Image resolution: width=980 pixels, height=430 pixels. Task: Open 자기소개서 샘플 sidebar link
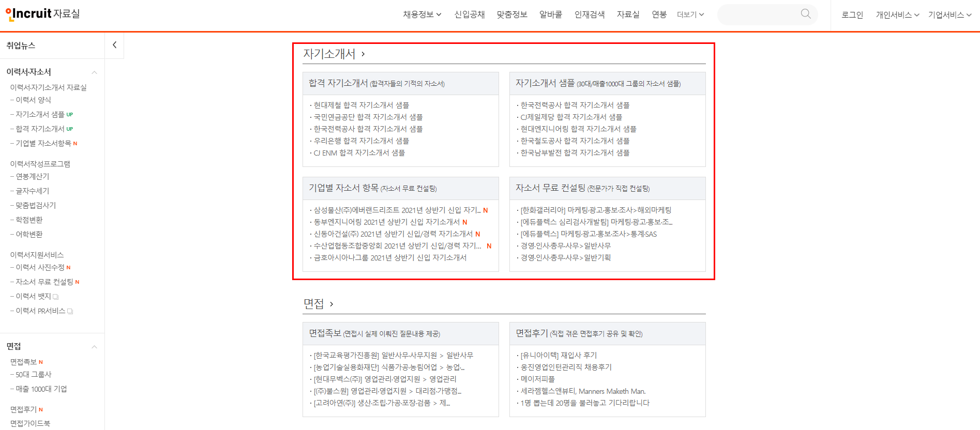[40, 114]
